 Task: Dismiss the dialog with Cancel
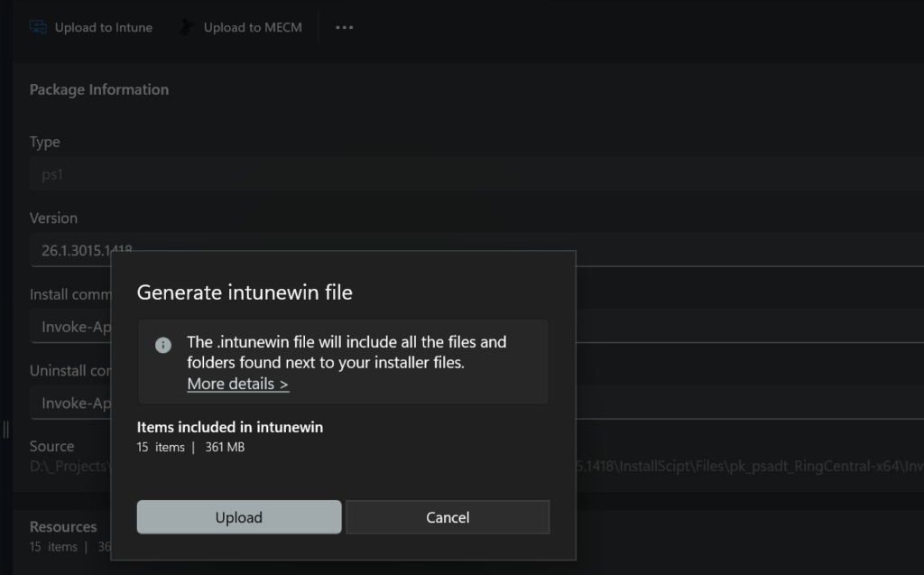(448, 516)
